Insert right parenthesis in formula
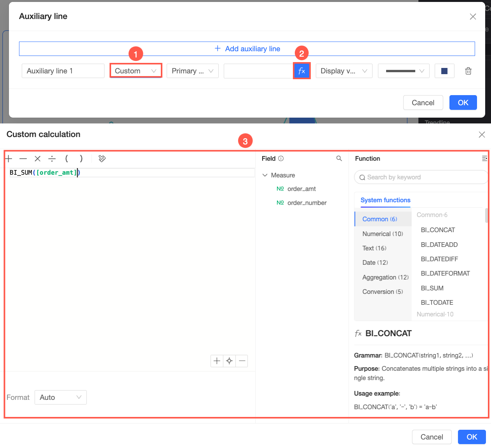This screenshot has width=491, height=448. (x=81, y=158)
